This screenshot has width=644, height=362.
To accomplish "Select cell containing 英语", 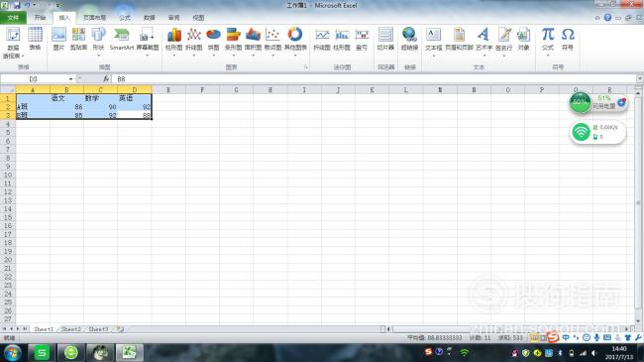I will [x=135, y=98].
